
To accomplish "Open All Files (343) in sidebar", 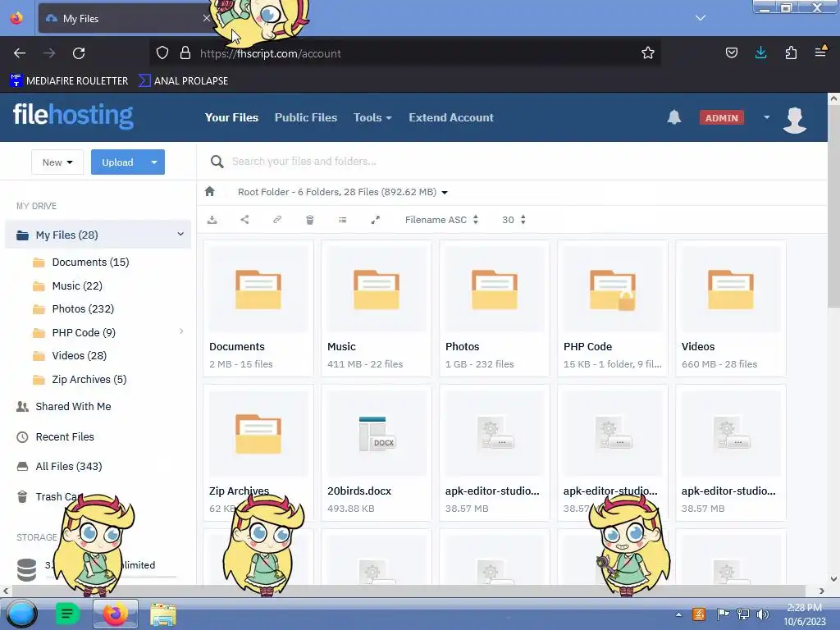I will pyautogui.click(x=69, y=467).
